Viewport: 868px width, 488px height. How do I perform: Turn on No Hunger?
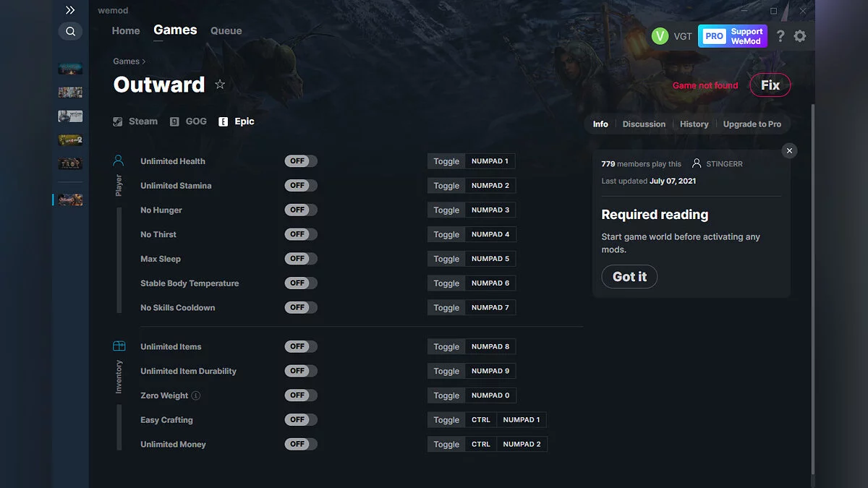pyautogui.click(x=300, y=210)
